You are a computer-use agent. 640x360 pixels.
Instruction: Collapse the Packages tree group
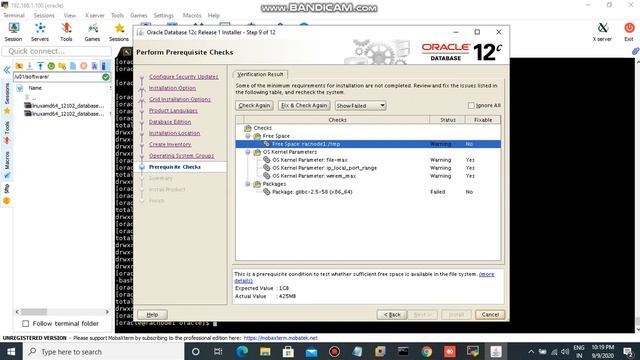[248, 184]
